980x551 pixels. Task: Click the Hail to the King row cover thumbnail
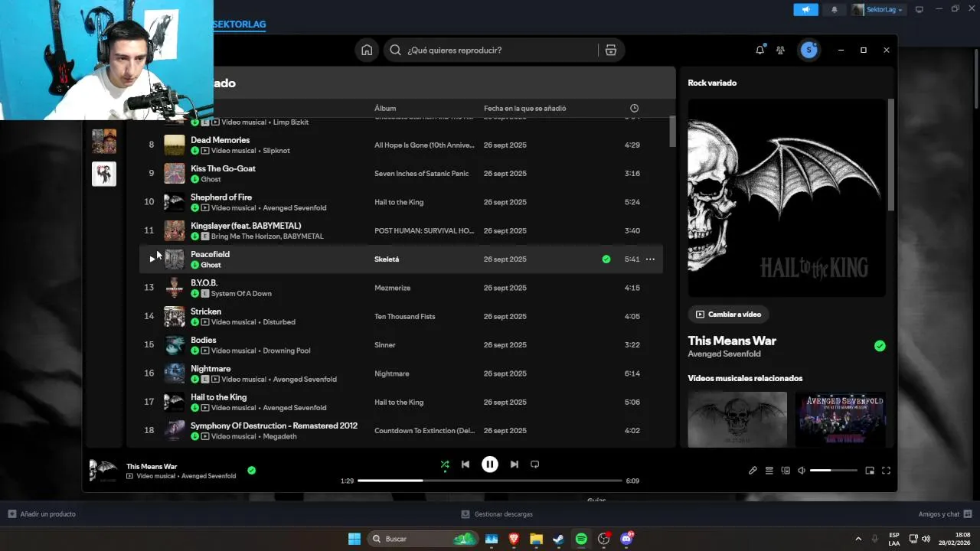[175, 402]
